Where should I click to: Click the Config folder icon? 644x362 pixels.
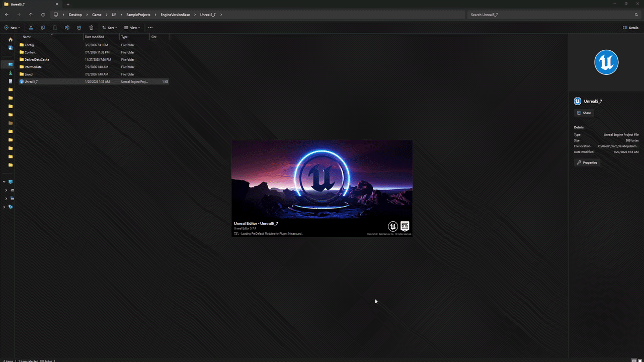tap(22, 45)
